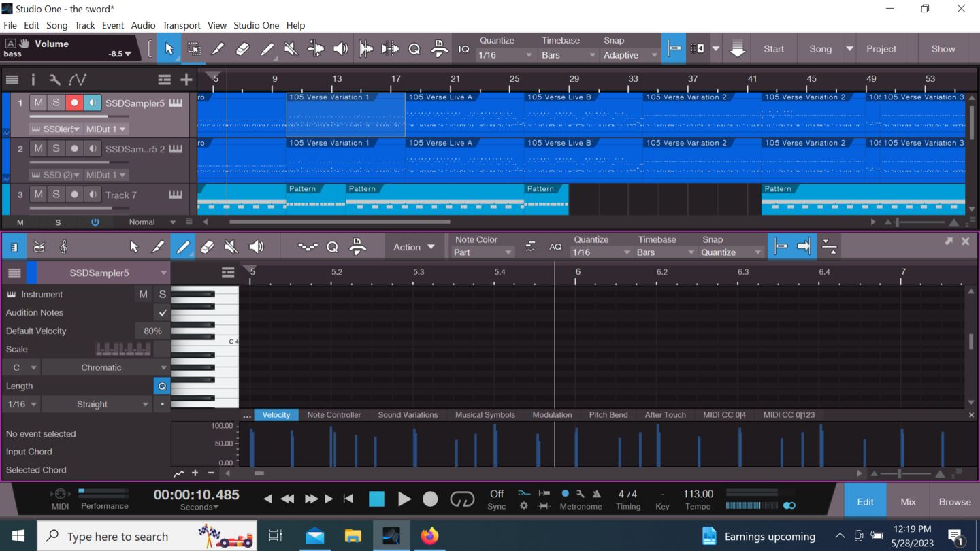The height and width of the screenshot is (551, 980).
Task: Detach the editor panel icon
Action: (x=948, y=241)
